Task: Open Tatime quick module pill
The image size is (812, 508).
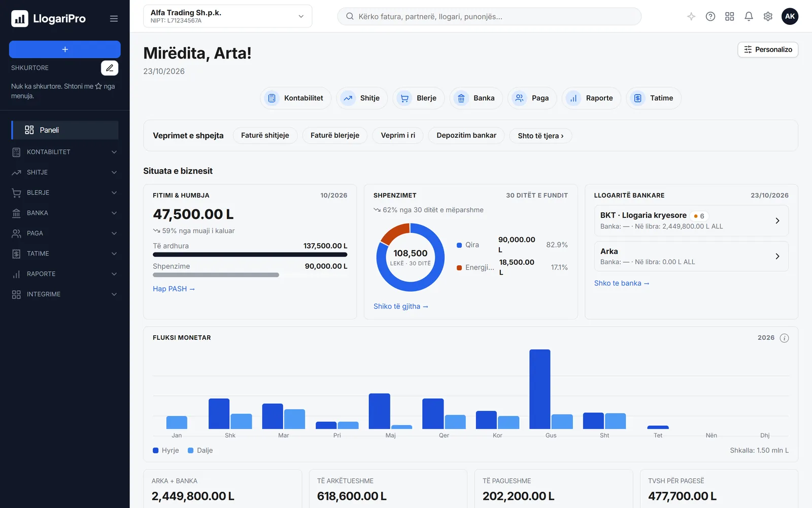Action: click(x=654, y=98)
